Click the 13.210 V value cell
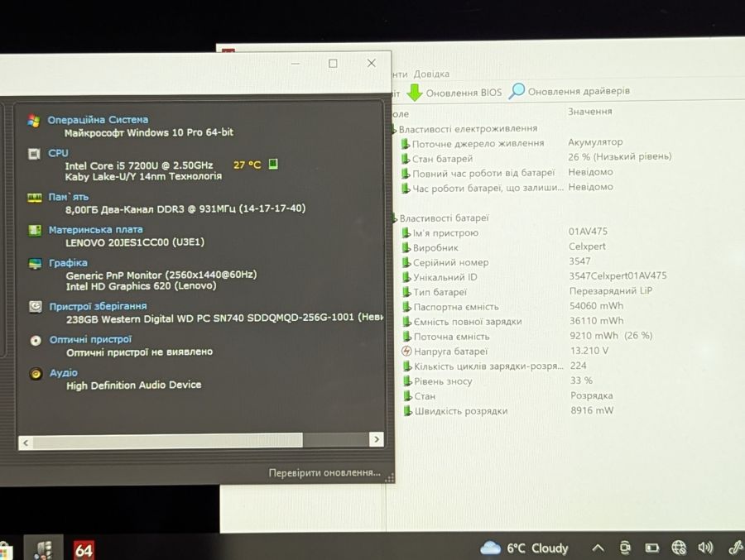 [589, 351]
